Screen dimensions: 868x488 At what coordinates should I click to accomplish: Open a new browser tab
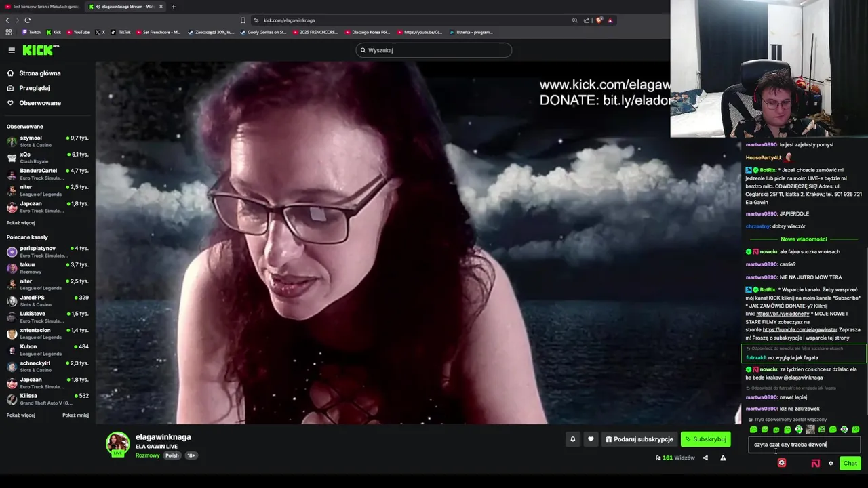pyautogui.click(x=173, y=7)
